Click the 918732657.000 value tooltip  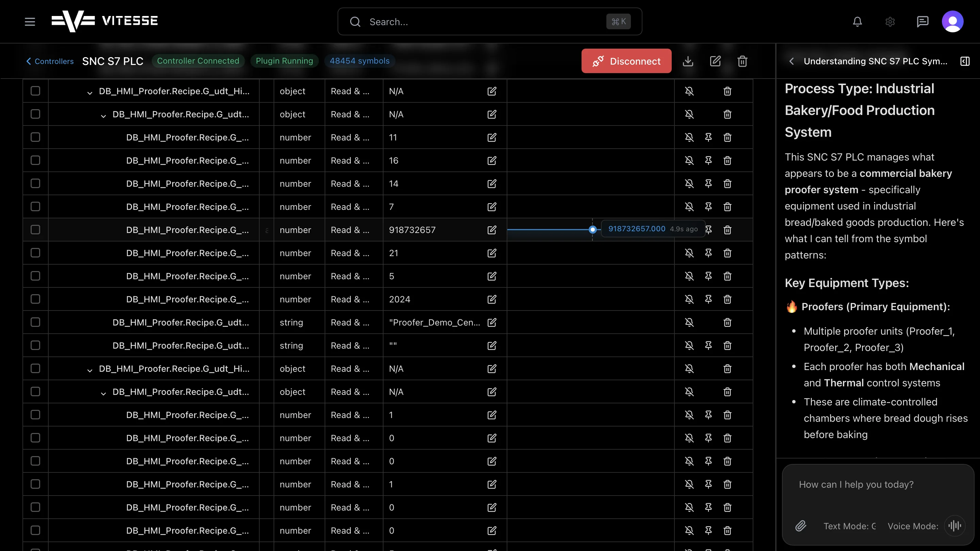(653, 229)
